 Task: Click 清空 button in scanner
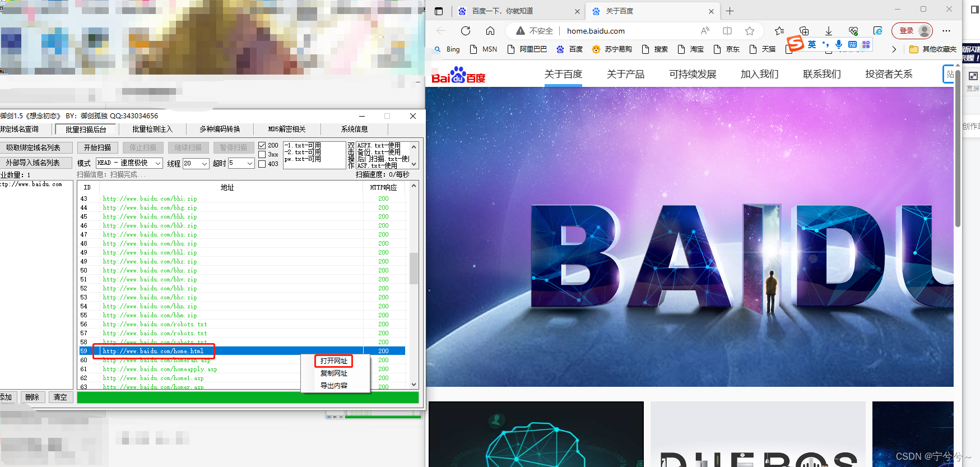(61, 397)
